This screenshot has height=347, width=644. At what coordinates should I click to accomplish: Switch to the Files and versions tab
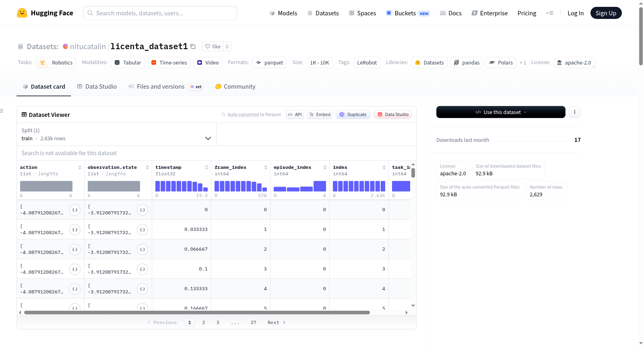pyautogui.click(x=165, y=87)
